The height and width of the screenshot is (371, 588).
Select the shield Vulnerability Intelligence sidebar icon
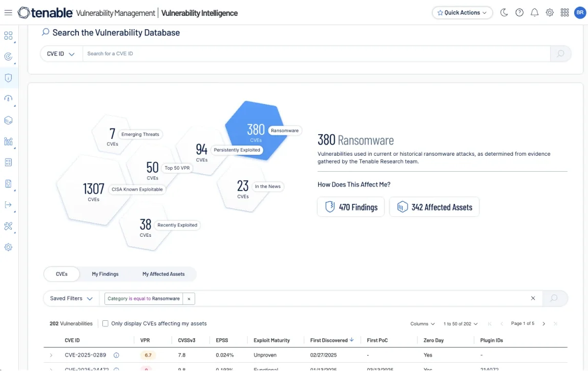coord(8,78)
